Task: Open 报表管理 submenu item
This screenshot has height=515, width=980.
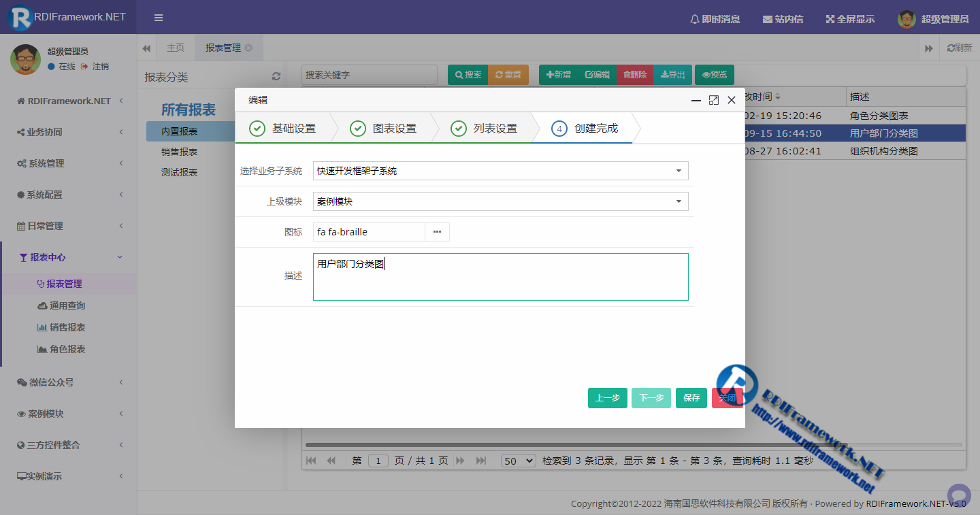Action: [x=68, y=284]
